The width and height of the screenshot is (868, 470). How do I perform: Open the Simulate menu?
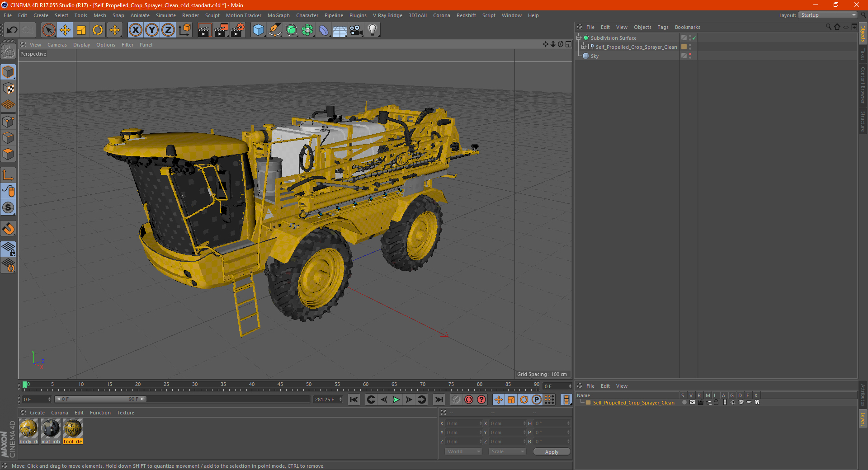[x=166, y=15]
